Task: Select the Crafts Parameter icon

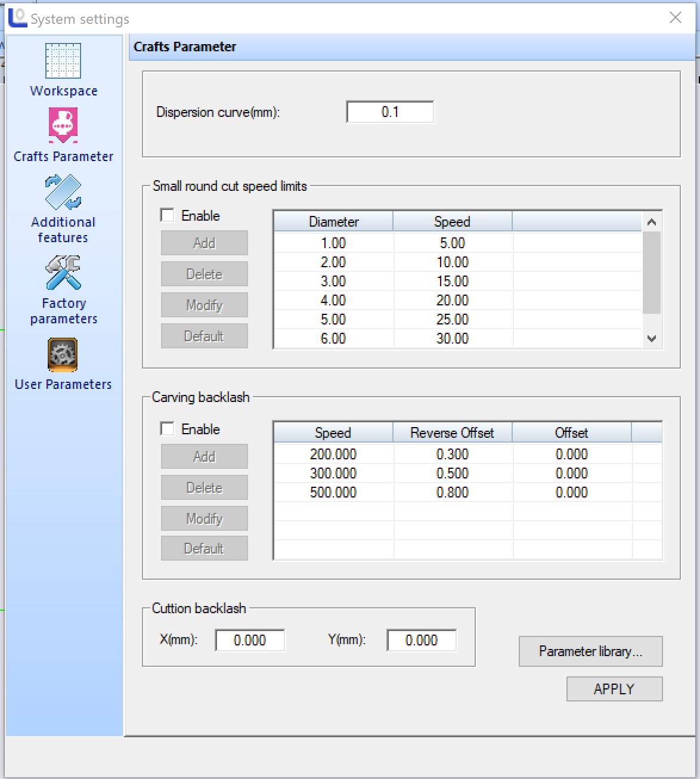Action: (x=63, y=125)
